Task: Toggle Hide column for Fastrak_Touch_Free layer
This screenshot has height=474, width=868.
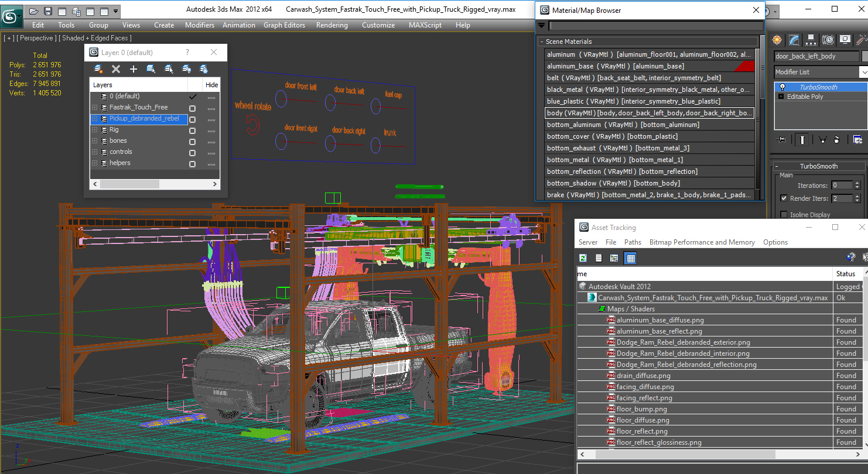Action: [x=211, y=108]
